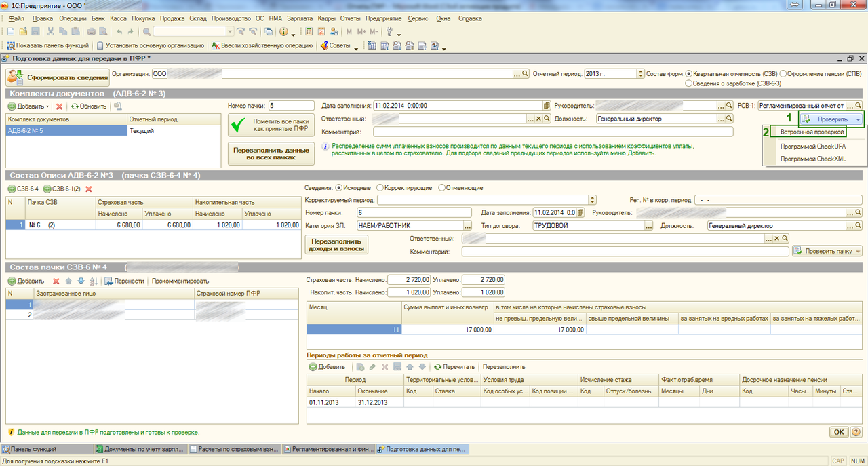Screen dimensions: 868x466
Task: Open the calculator tool icon
Action: coord(310,32)
